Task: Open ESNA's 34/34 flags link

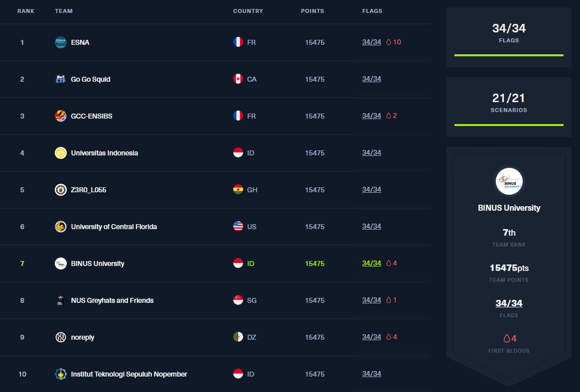Action: click(372, 42)
